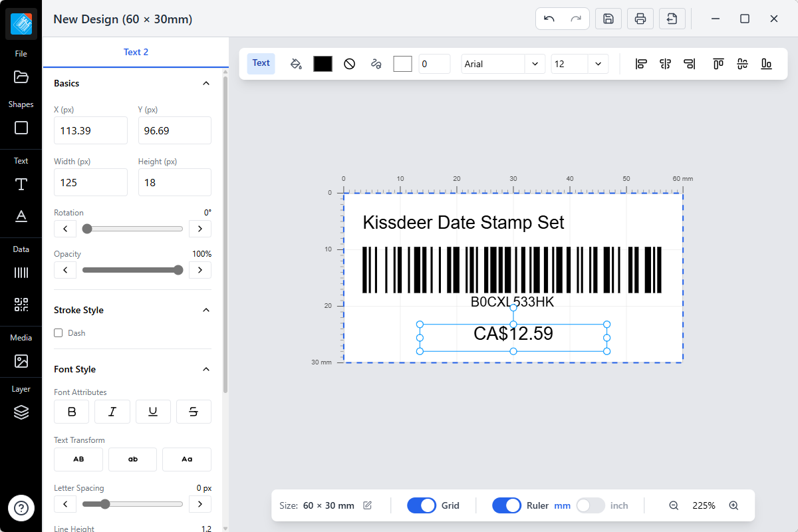Select the art text tool under Text
Viewport: 798px width, 532px height.
coord(21,216)
